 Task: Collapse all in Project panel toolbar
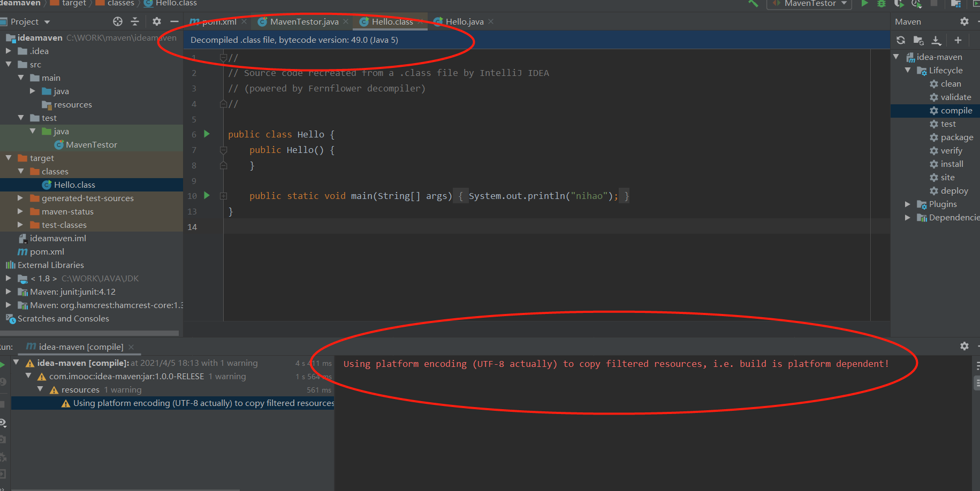coord(135,21)
